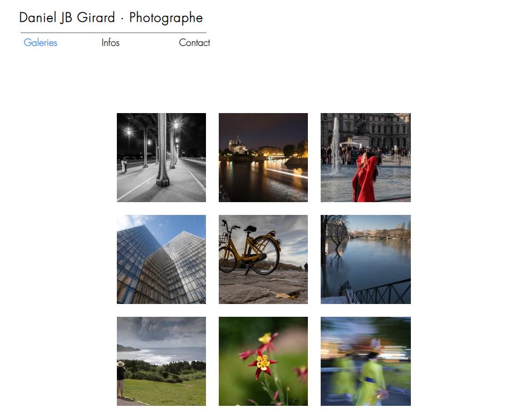Open the Notre-Dame night river photo
532x416 pixels.
(x=263, y=158)
